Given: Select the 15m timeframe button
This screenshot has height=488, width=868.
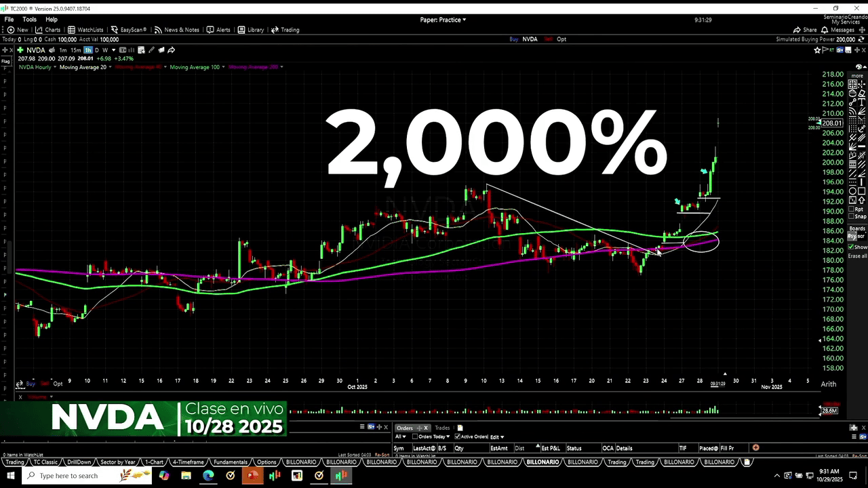Looking at the screenshot, I should (76, 50).
